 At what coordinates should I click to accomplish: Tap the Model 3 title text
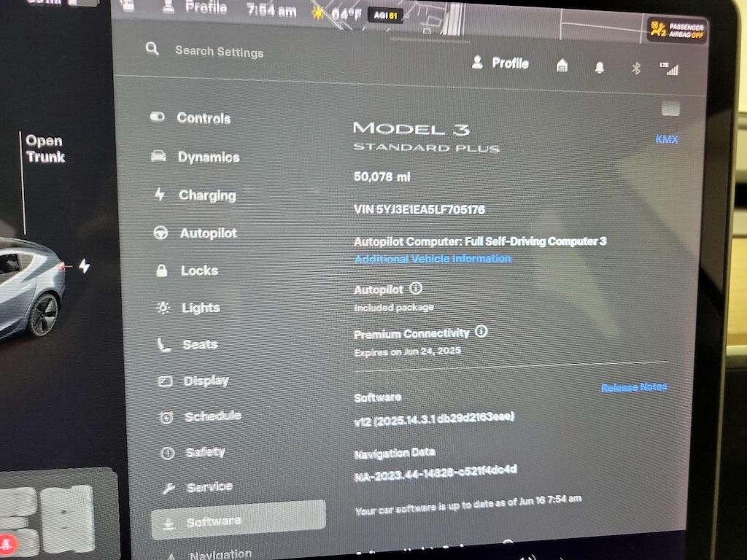click(411, 128)
